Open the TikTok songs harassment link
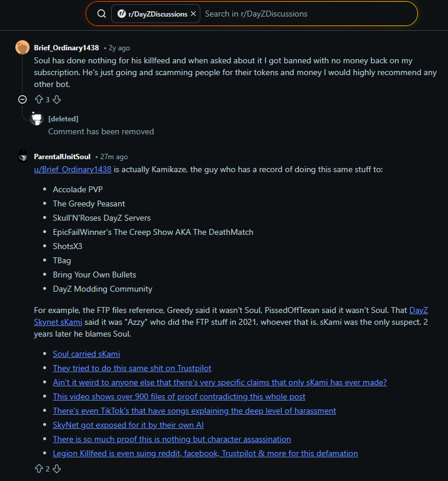 click(194, 411)
